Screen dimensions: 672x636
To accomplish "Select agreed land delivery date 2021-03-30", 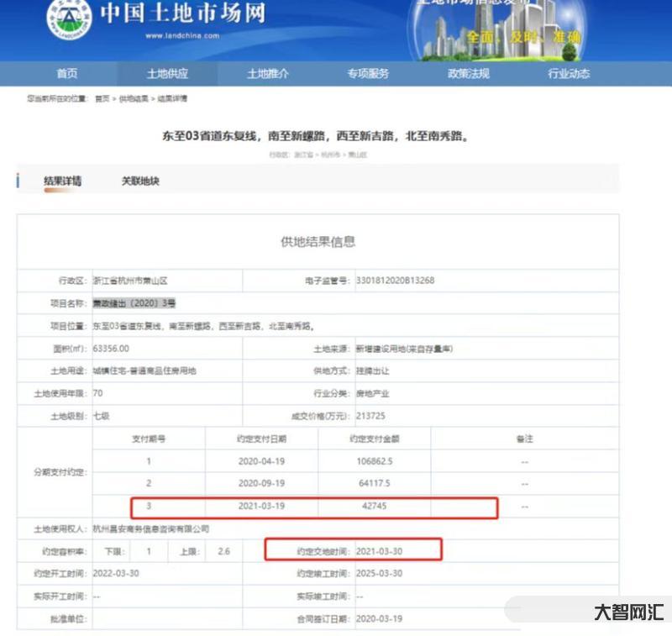I will pyautogui.click(x=380, y=551).
